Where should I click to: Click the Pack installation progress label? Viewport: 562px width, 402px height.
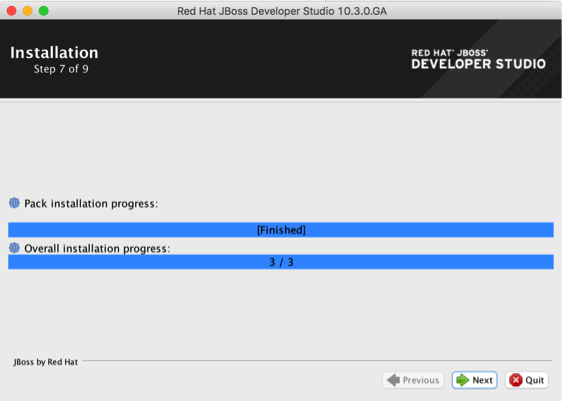[x=91, y=204]
